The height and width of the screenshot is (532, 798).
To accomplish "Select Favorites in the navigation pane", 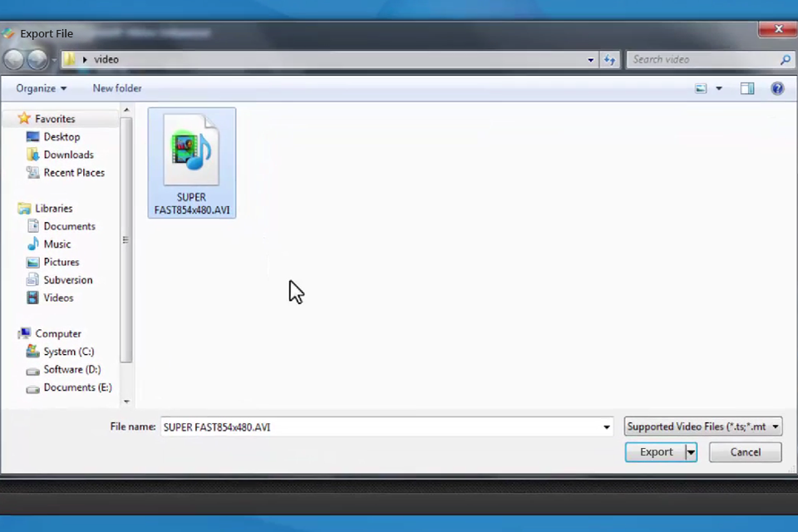I will click(55, 119).
